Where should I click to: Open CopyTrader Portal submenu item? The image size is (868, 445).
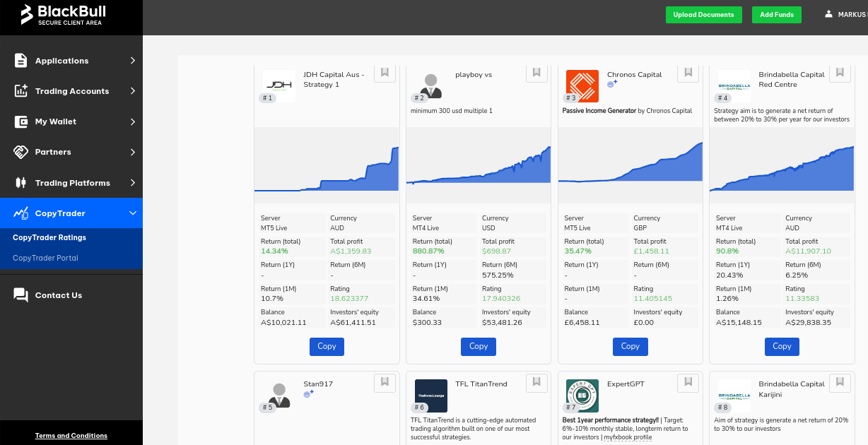[x=45, y=258]
